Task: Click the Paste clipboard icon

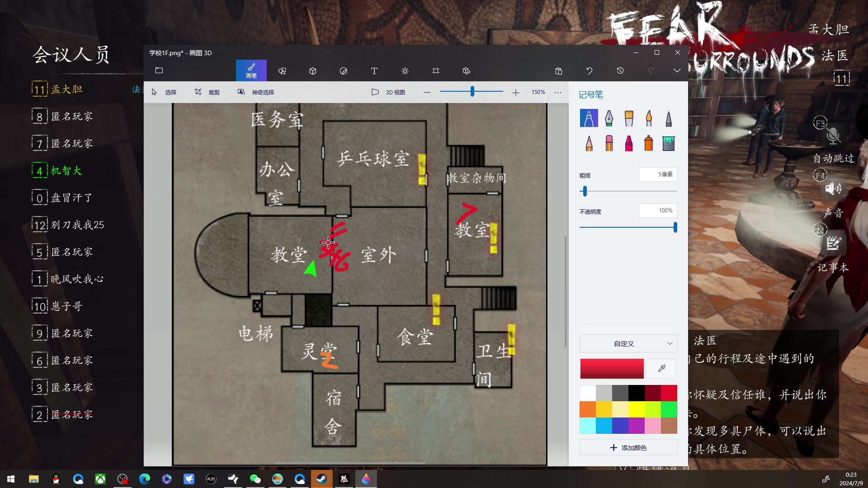Action: click(559, 71)
